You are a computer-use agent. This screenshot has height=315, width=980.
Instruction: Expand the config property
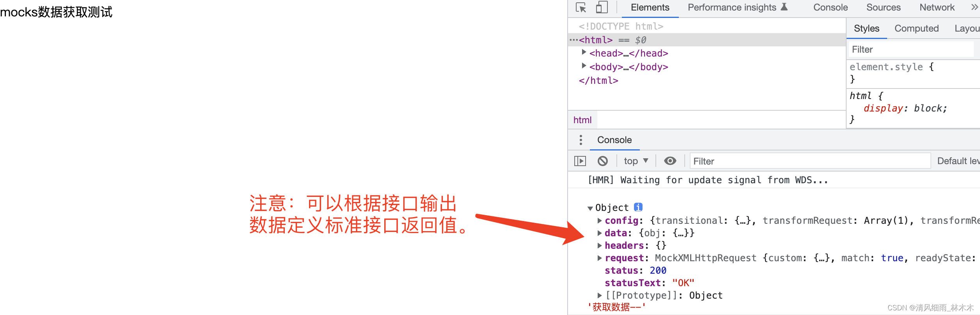pos(600,221)
